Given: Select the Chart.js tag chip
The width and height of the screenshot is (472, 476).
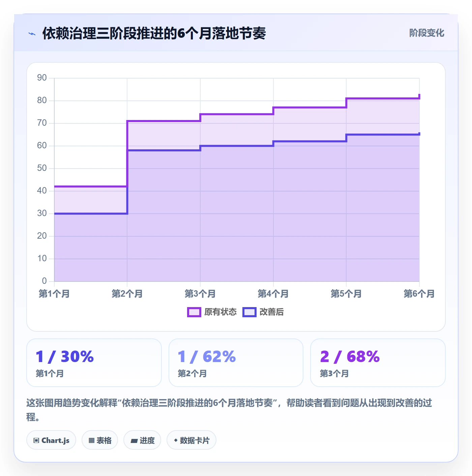Looking at the screenshot, I should (x=51, y=440).
